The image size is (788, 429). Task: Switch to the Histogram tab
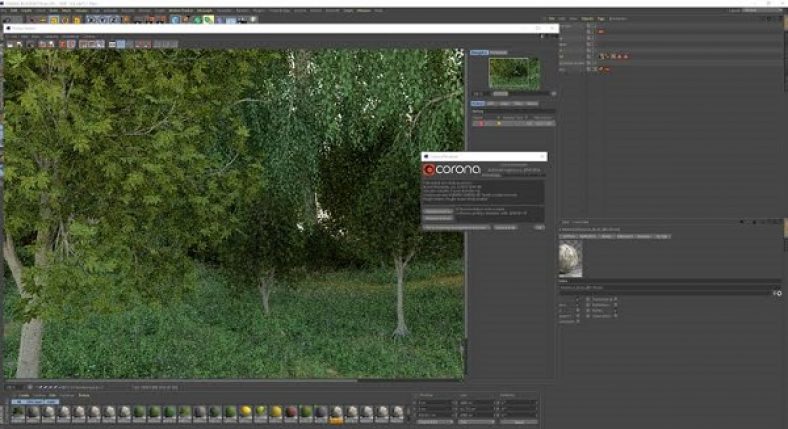tap(499, 52)
